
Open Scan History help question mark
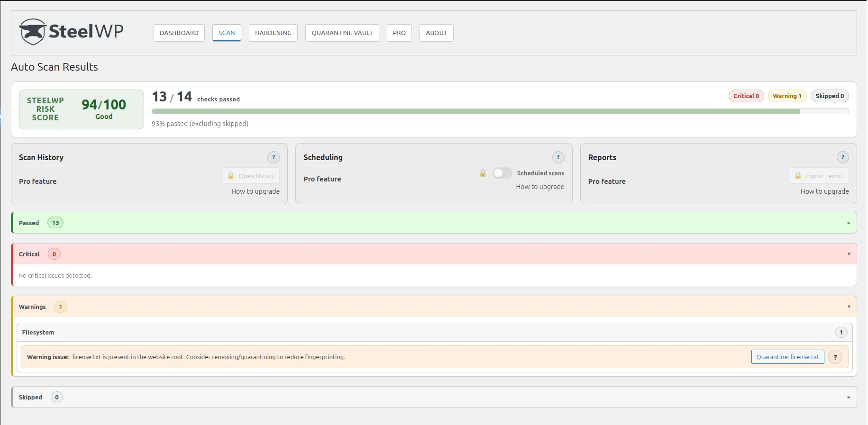coord(274,157)
